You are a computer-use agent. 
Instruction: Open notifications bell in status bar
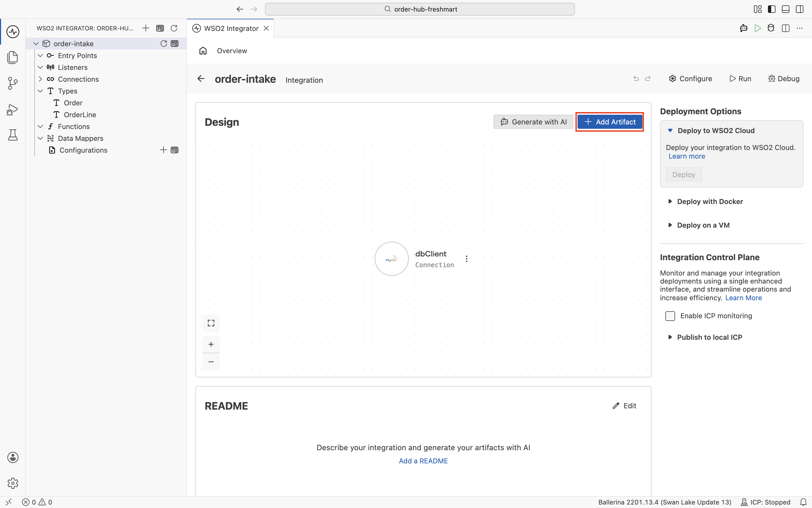click(803, 502)
